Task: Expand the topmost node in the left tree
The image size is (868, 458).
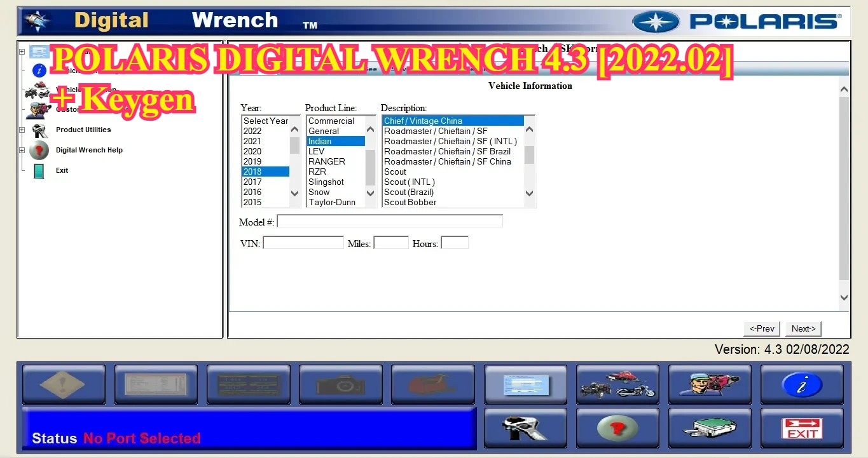Action: (x=22, y=52)
